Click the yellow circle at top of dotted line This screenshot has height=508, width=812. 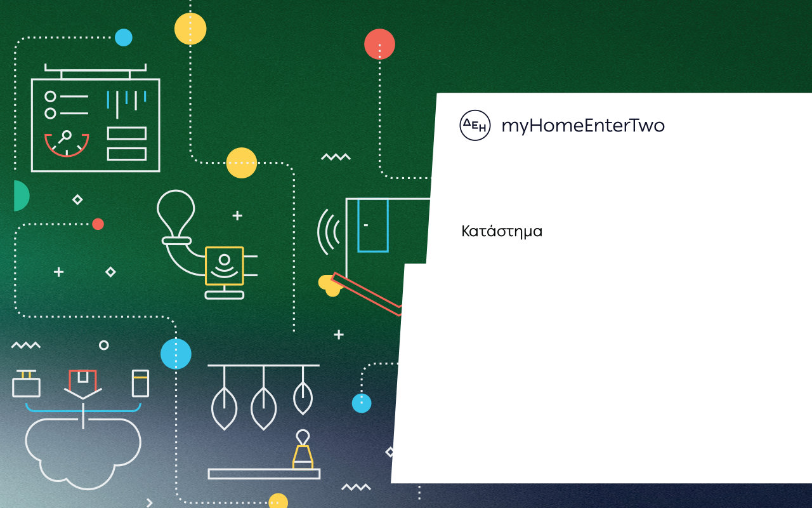click(190, 29)
